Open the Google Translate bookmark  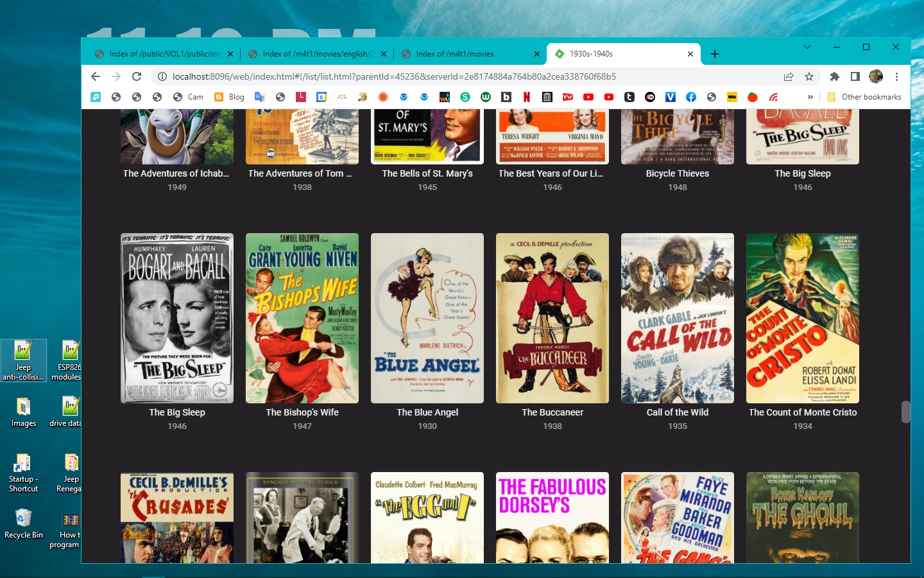260,97
